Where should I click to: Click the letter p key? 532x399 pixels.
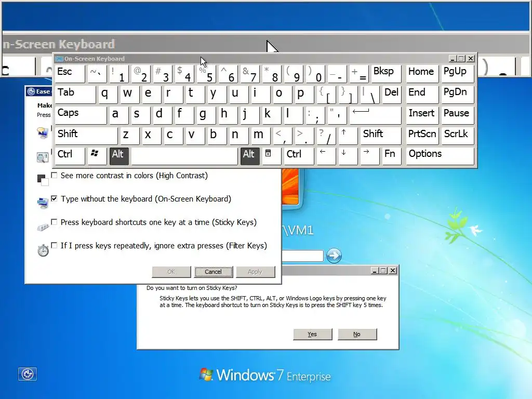pos(304,95)
